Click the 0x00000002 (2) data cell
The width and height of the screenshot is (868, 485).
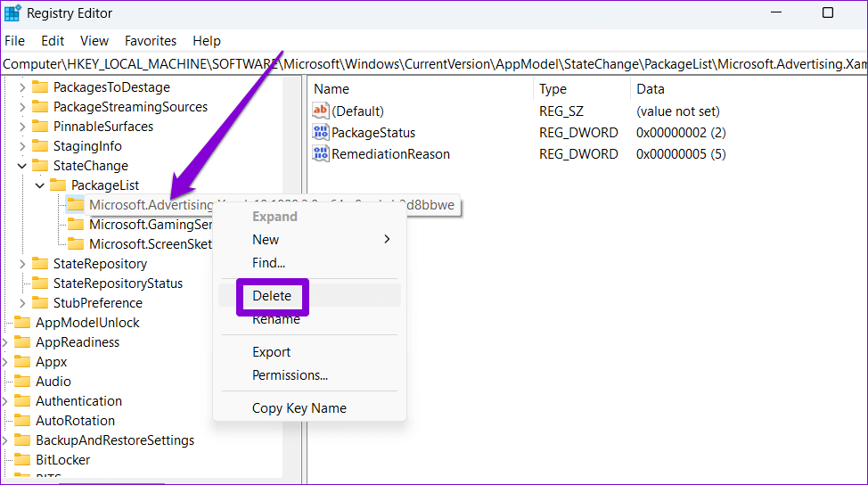point(681,133)
